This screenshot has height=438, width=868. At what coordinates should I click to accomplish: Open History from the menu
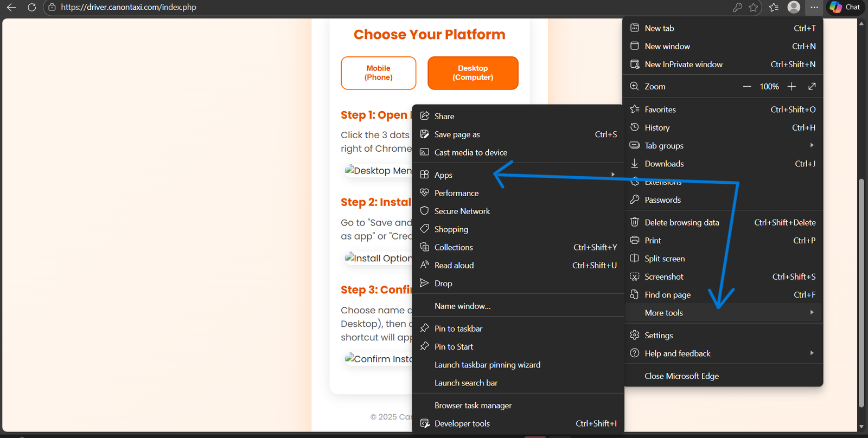click(723, 127)
